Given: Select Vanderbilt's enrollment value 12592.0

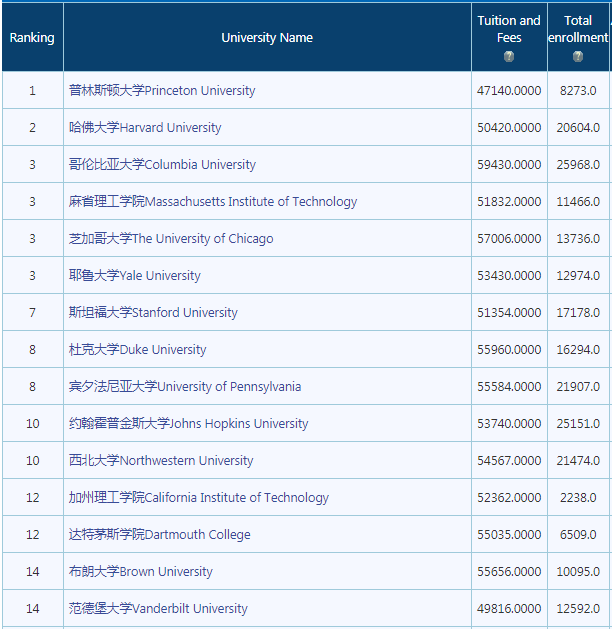Looking at the screenshot, I should pos(578,609).
